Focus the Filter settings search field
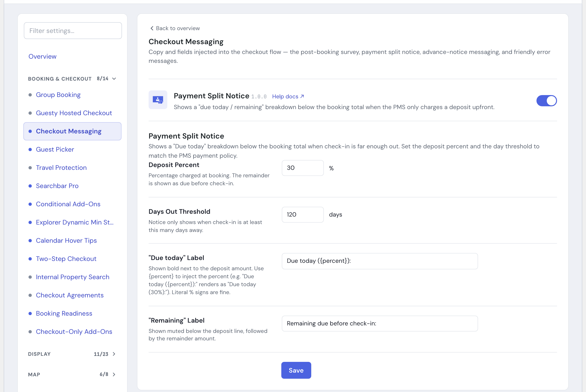 (x=73, y=31)
